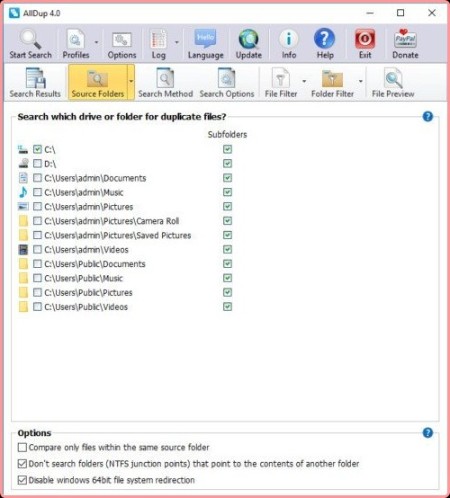
Task: Open the Folder Filter tab
Action: pos(332,83)
